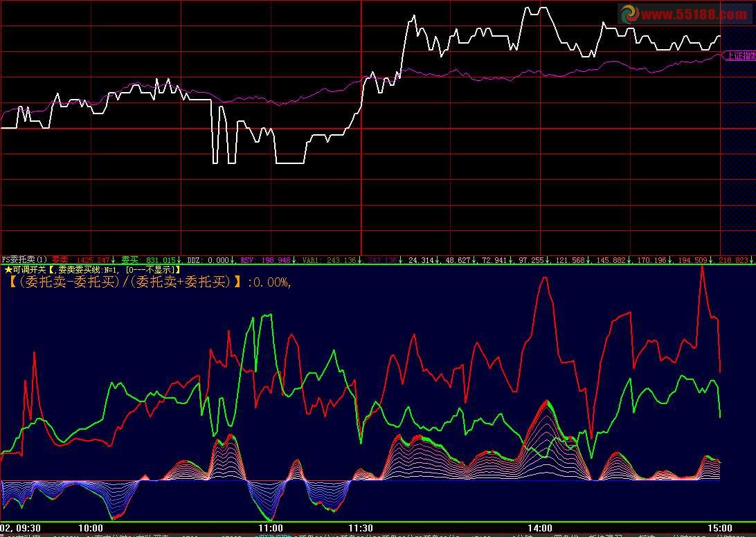756x537 pixels.
Task: Click the 11:00 time axis label
Action: click(x=271, y=528)
